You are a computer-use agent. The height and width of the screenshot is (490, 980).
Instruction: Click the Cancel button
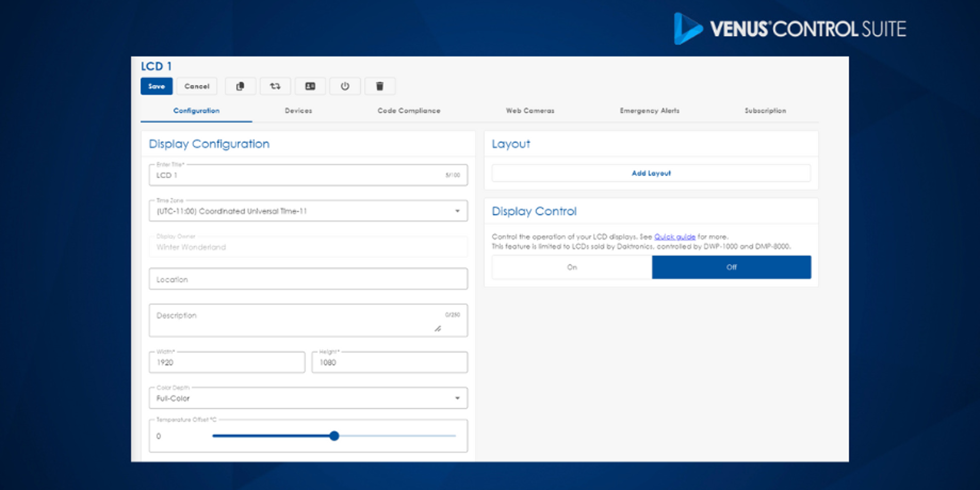(x=197, y=86)
